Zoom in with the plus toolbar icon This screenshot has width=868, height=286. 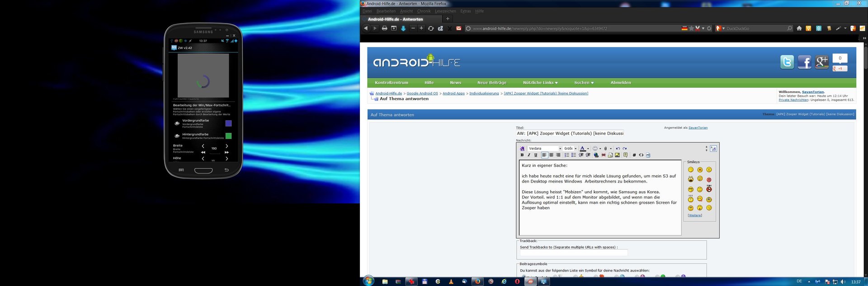coord(421,28)
